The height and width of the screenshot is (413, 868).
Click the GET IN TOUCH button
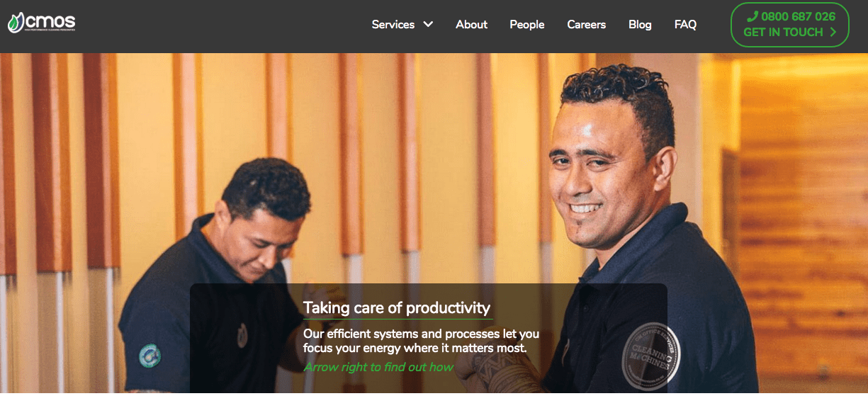tap(790, 25)
